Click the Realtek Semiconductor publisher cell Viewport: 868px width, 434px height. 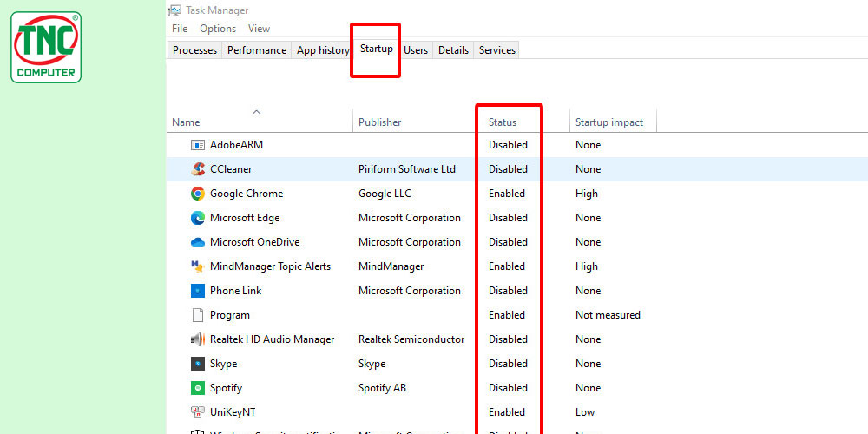411,339
